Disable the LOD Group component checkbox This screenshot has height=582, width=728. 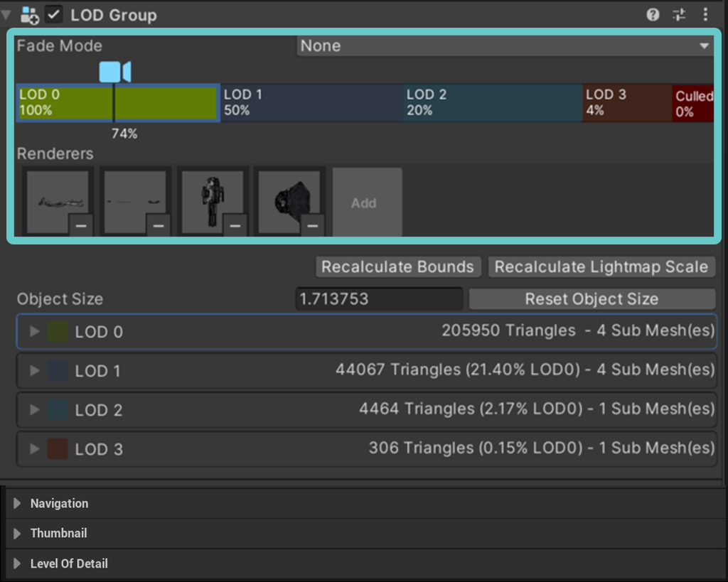[53, 15]
